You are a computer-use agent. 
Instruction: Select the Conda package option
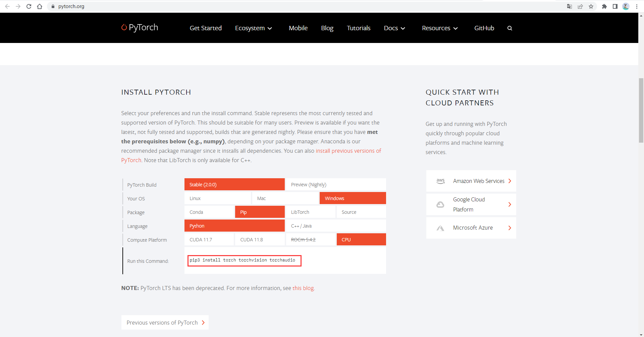[x=209, y=212]
